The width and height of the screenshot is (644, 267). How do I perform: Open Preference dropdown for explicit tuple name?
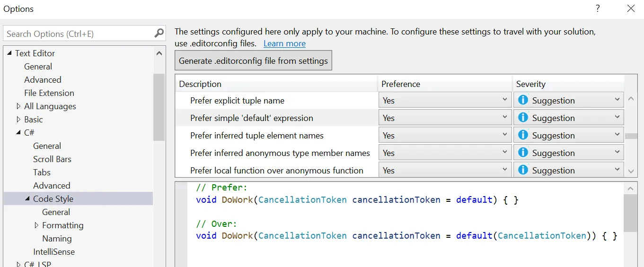tap(445, 100)
